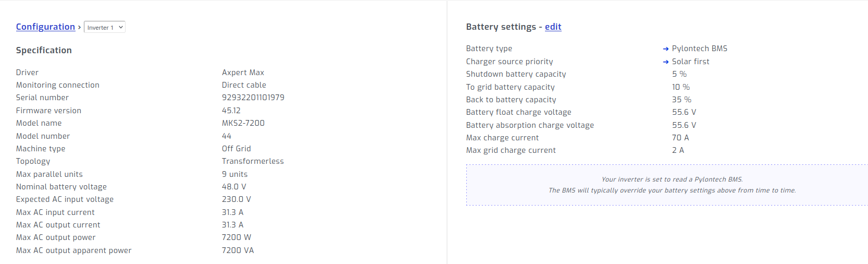Open the Configuration breadcrumb link
The width and height of the screenshot is (868, 264).
45,27
